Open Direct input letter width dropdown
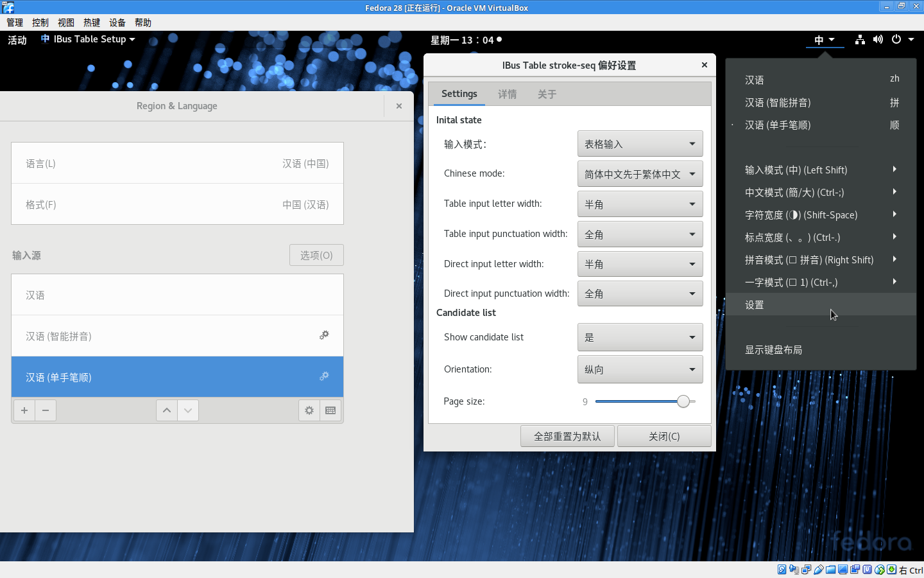The width and height of the screenshot is (924, 578). 640,264
